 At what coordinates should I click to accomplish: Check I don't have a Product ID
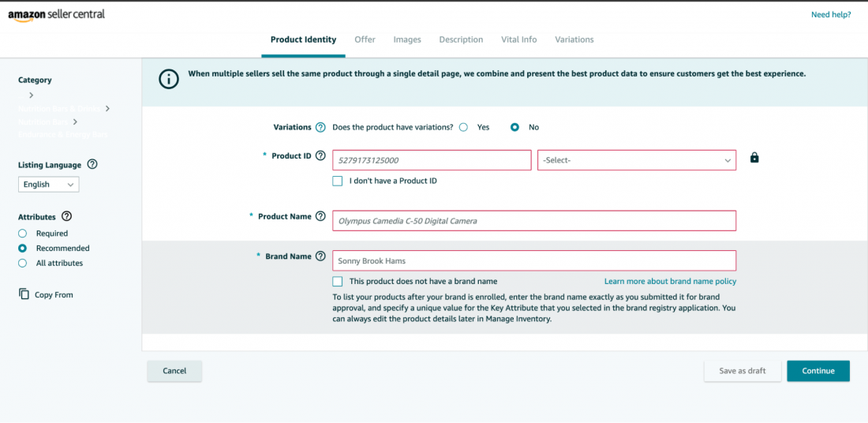point(338,181)
